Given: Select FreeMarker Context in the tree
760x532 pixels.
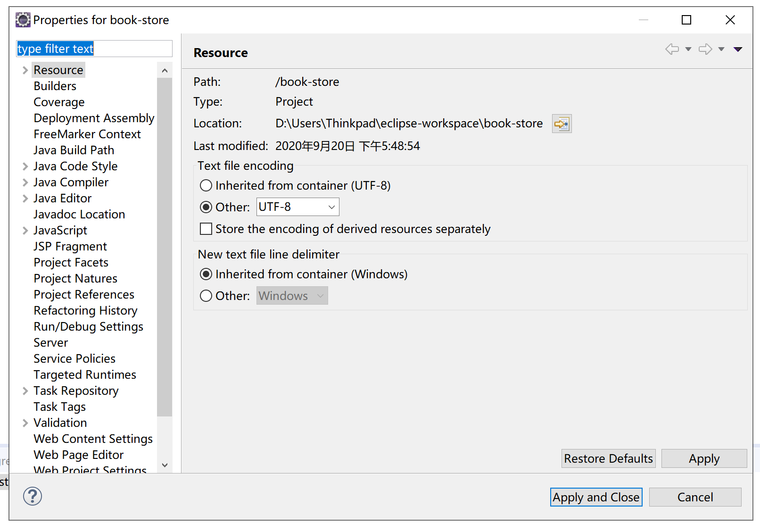Looking at the screenshot, I should [x=87, y=134].
